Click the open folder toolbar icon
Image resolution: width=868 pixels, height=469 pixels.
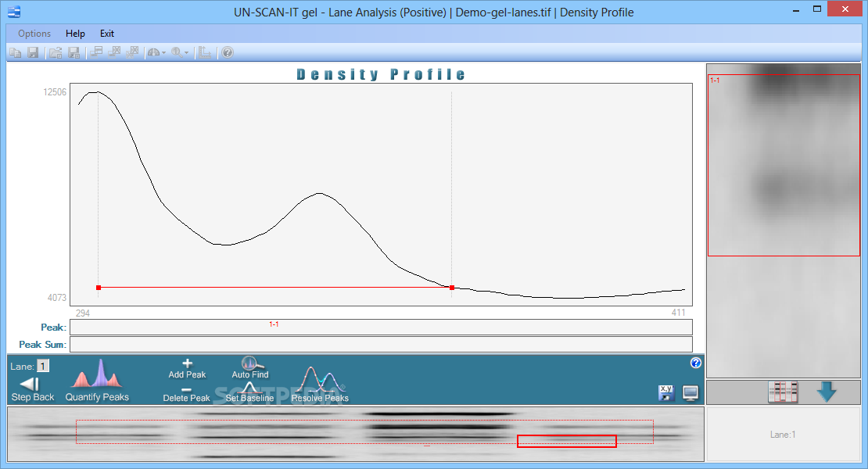click(x=56, y=52)
